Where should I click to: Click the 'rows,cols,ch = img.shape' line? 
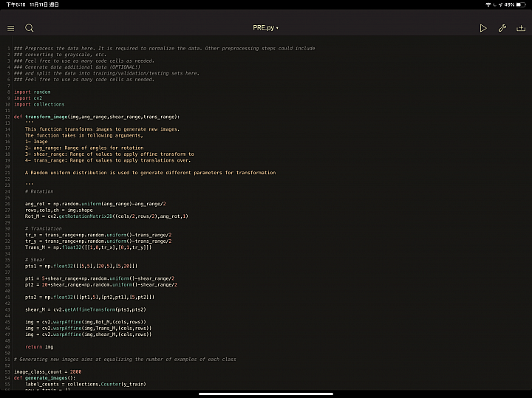click(58, 210)
